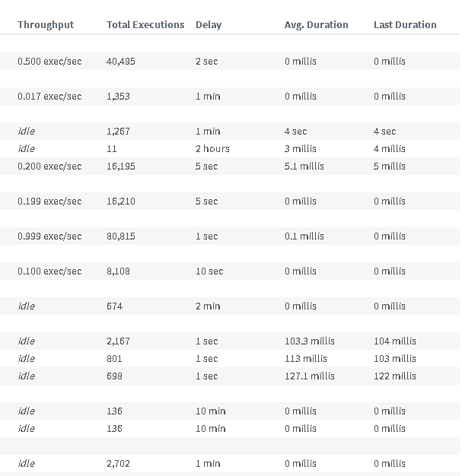Click the 16,195 total executions cell

(x=121, y=167)
